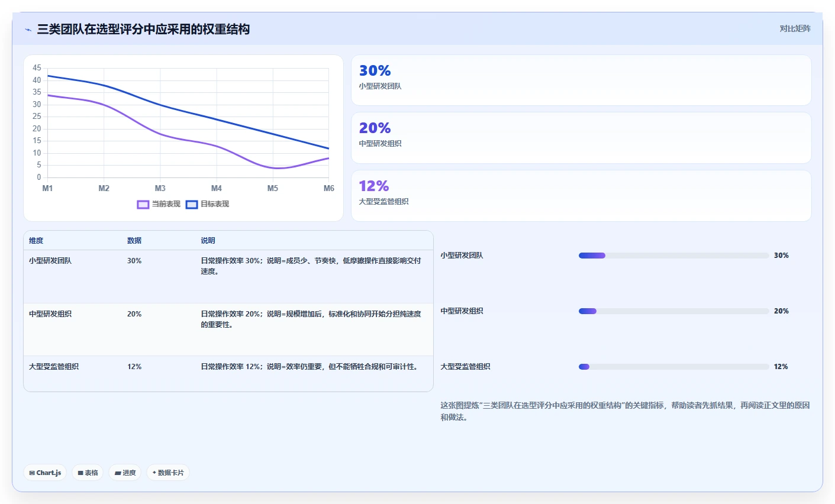The height and width of the screenshot is (504, 835).
Task: Click the panel title 三类团队在选型评分中应采用的权重结构
Action: tap(143, 29)
